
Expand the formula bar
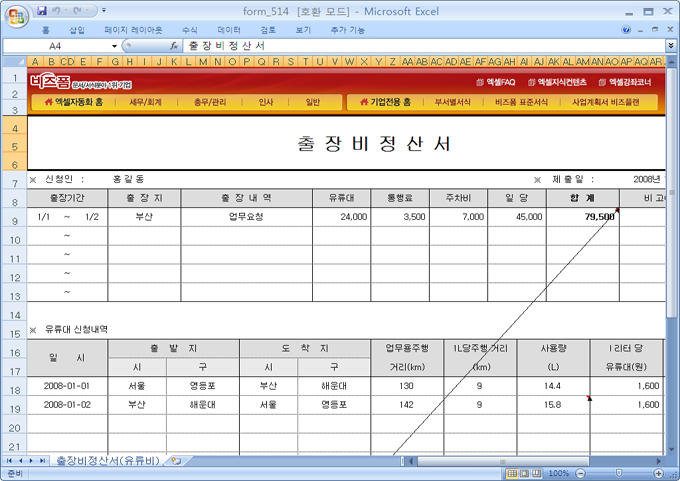671,46
